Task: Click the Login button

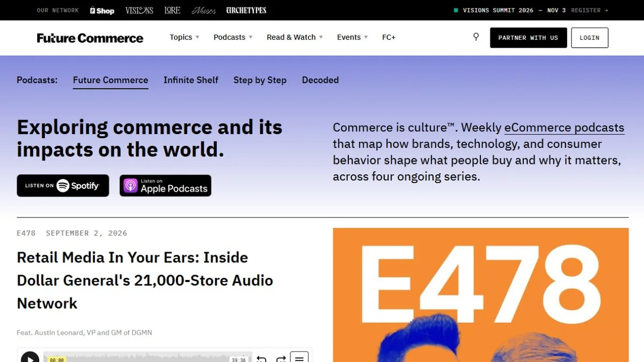Action: pyautogui.click(x=590, y=38)
